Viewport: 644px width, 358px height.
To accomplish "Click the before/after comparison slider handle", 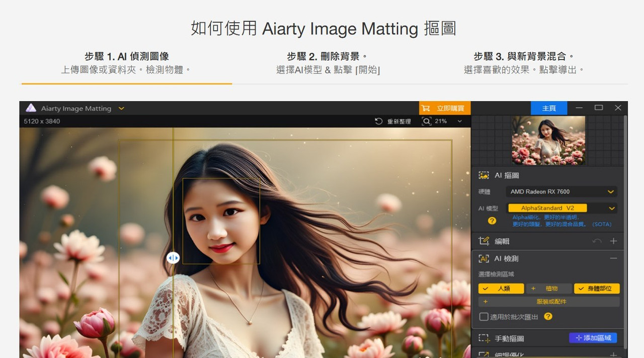I will [173, 258].
